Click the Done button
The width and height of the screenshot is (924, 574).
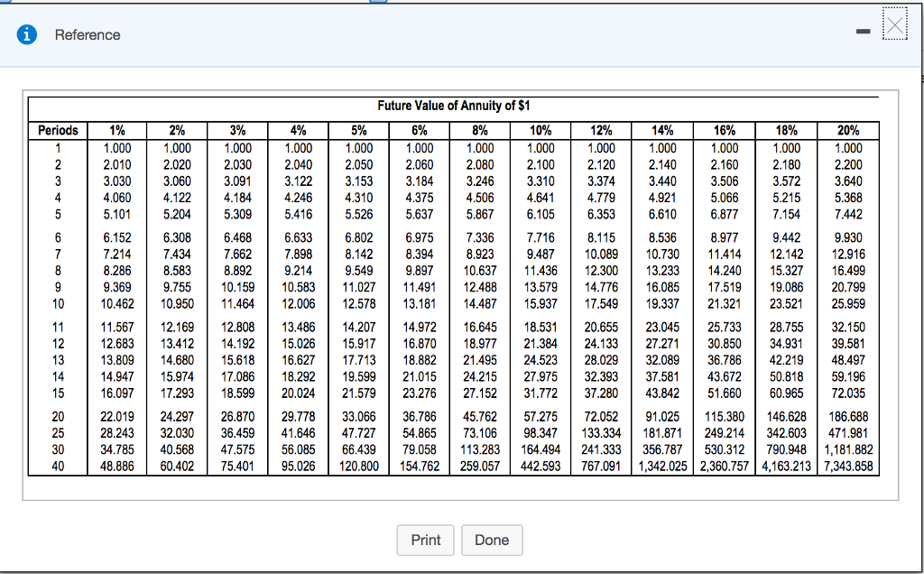(492, 540)
